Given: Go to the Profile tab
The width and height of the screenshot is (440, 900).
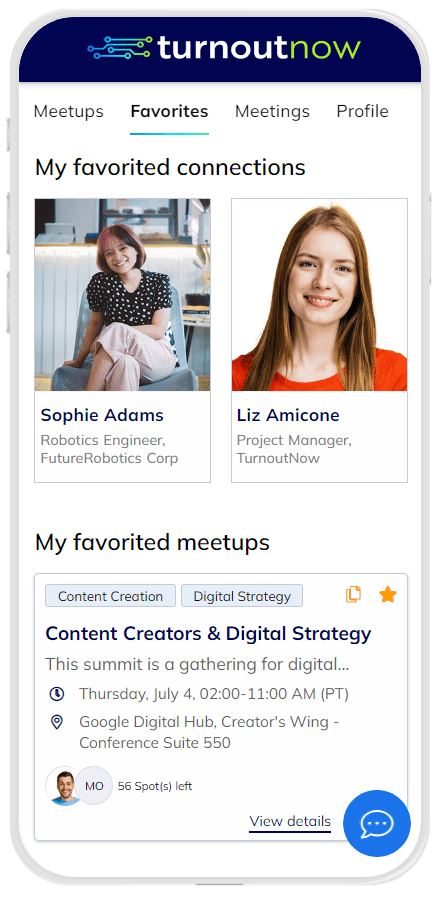Looking at the screenshot, I should pos(362,111).
